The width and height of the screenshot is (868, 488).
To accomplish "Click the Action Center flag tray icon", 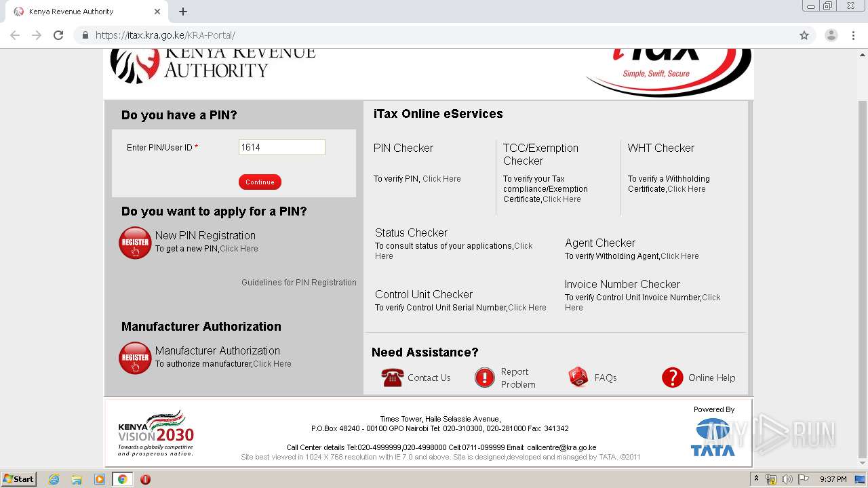I will pos(803,479).
